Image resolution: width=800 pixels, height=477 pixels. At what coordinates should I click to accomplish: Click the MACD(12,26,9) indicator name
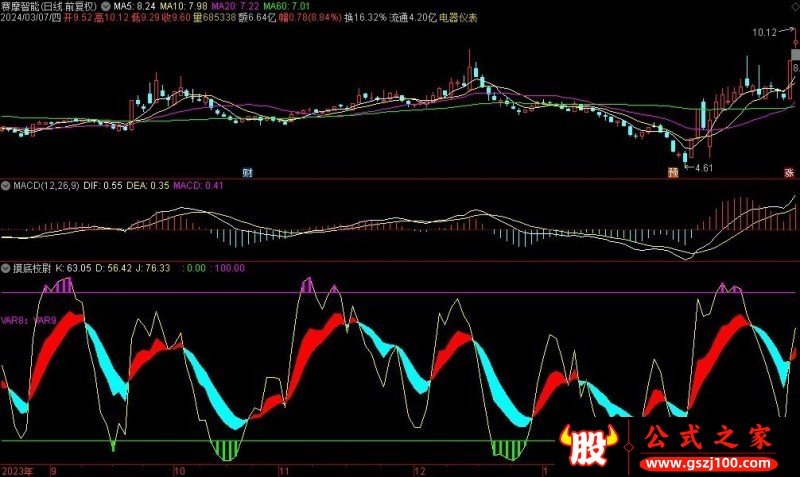click(46, 186)
